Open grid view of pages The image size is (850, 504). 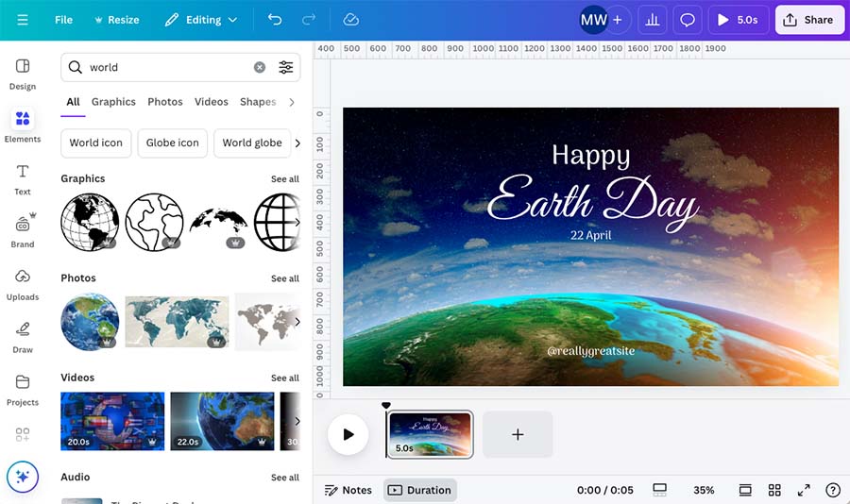tap(774, 491)
